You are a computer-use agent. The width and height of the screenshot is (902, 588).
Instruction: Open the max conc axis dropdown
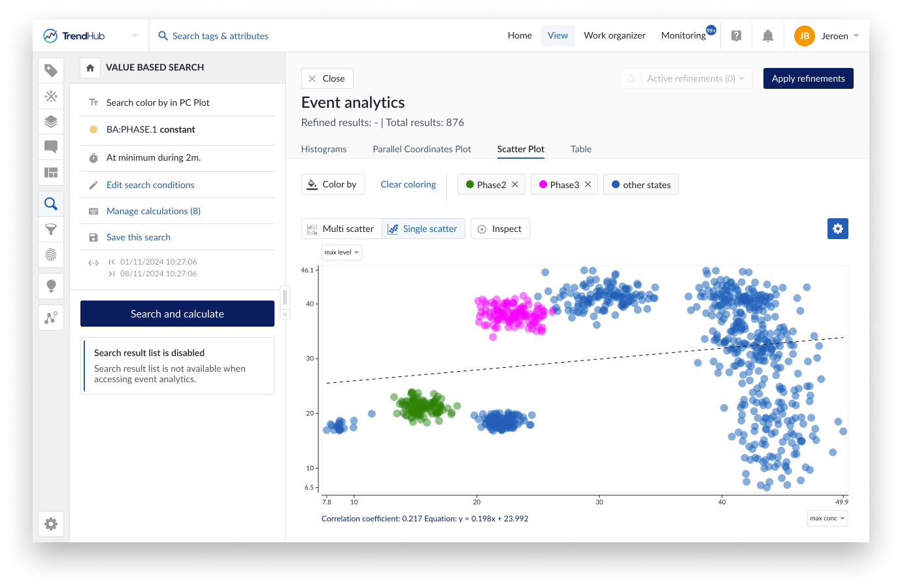(827, 518)
